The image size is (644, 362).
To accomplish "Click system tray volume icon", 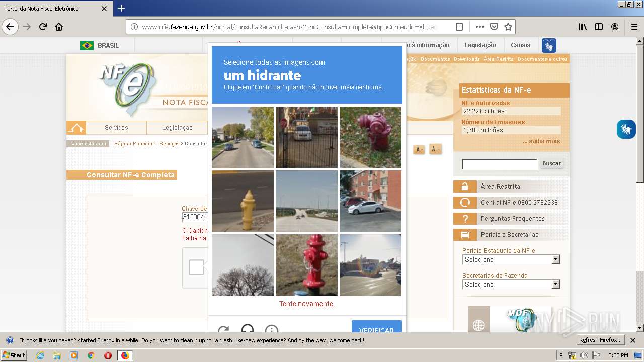I will (584, 355).
